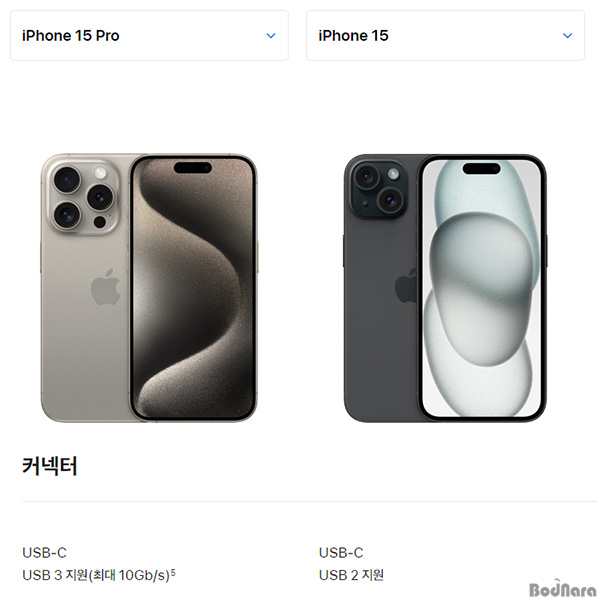Click the USB 3 지원 specification text

click(96, 575)
